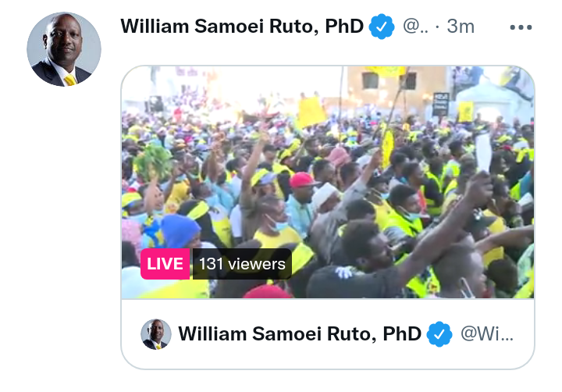Play the live crowd broadcast video
The width and height of the screenshot is (562, 392).
click(x=328, y=182)
